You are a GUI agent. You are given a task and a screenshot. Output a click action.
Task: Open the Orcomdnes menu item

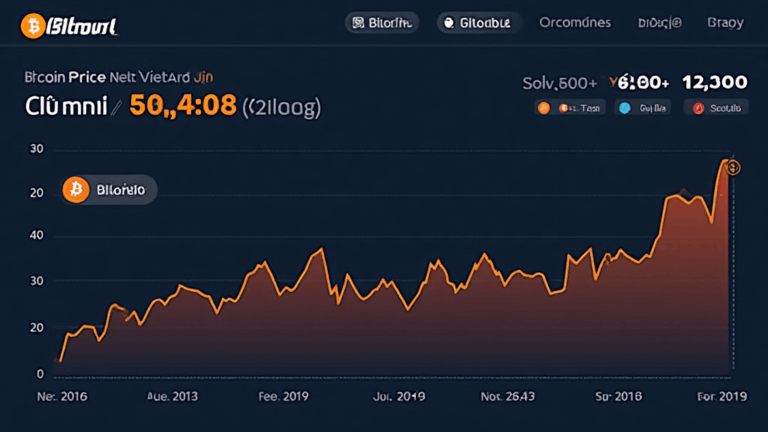coord(574,22)
